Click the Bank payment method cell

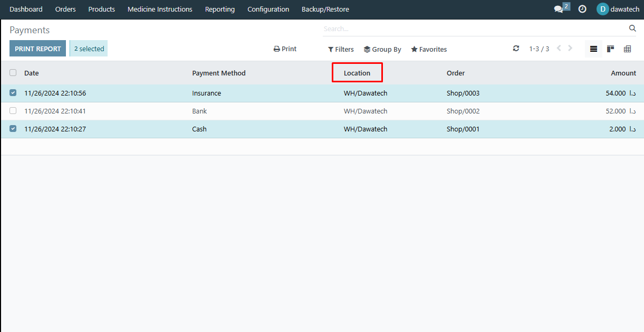(199, 111)
